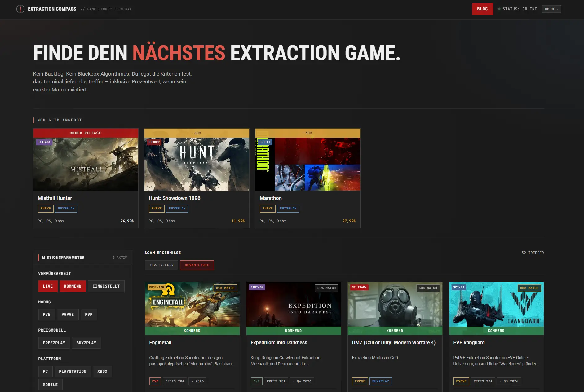The image size is (584, 392).
Task: Click the DMZ (Call of Duty) title
Action: click(394, 342)
